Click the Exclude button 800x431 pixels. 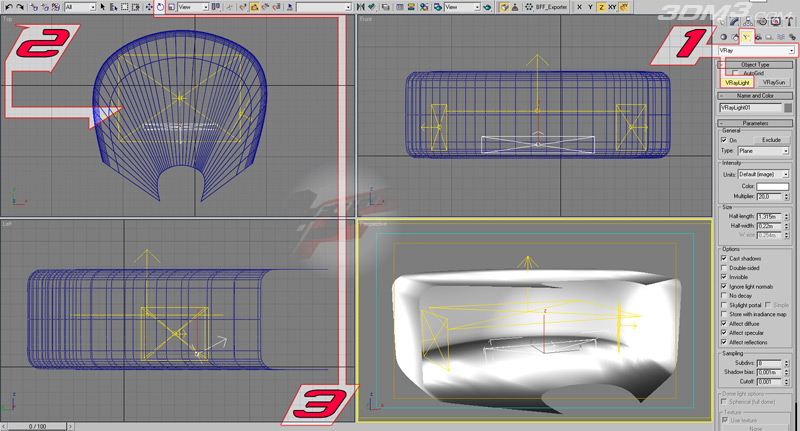click(771, 140)
